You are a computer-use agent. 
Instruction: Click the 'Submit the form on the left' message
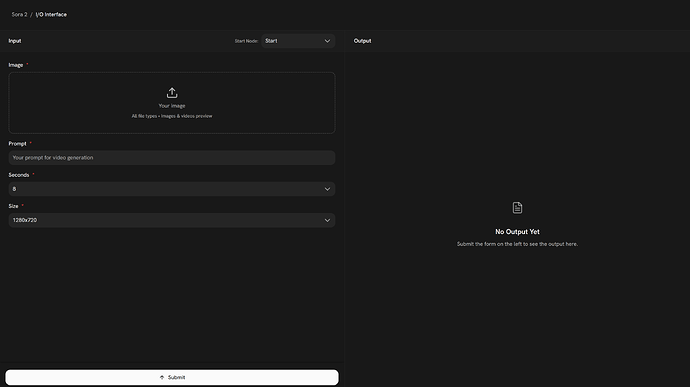(x=518, y=244)
